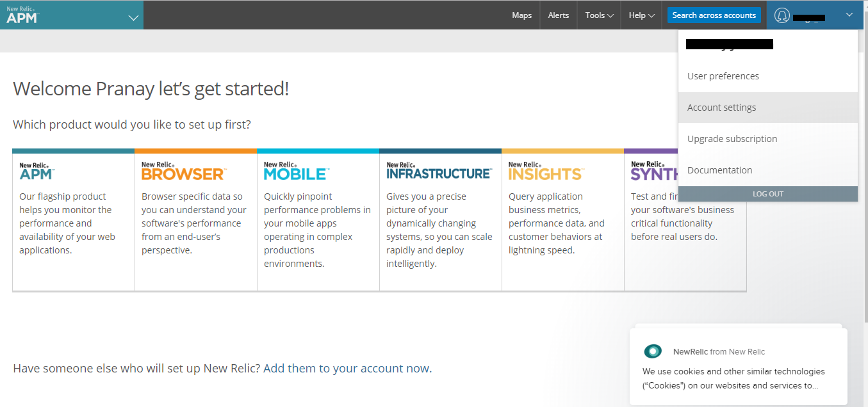Expand the Tools dropdown menu
868x407 pixels.
tap(599, 15)
